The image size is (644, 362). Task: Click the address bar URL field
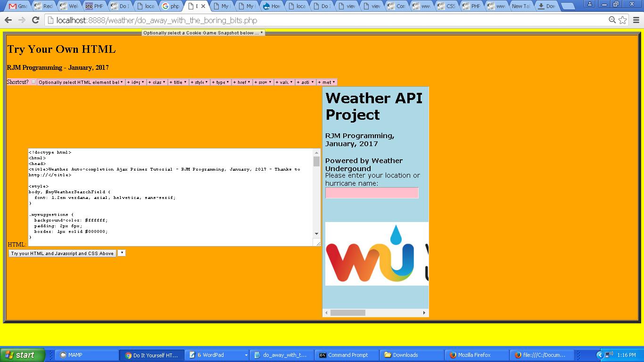325,20
